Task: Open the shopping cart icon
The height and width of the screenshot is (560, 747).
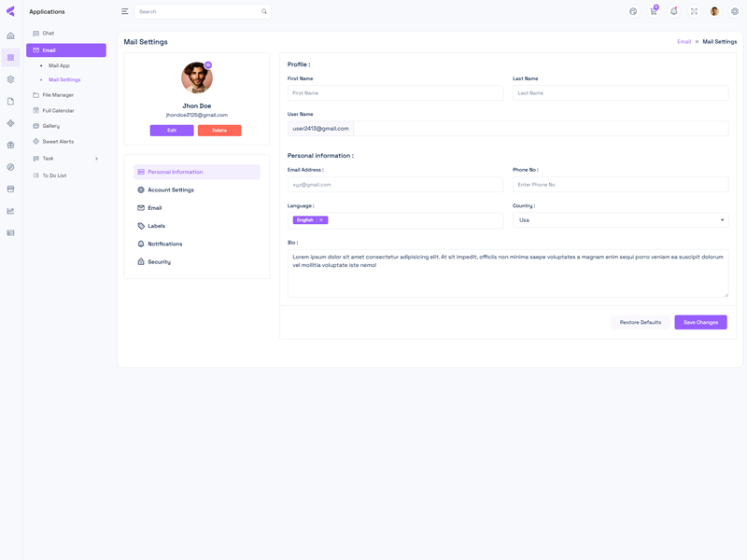Action: point(654,12)
